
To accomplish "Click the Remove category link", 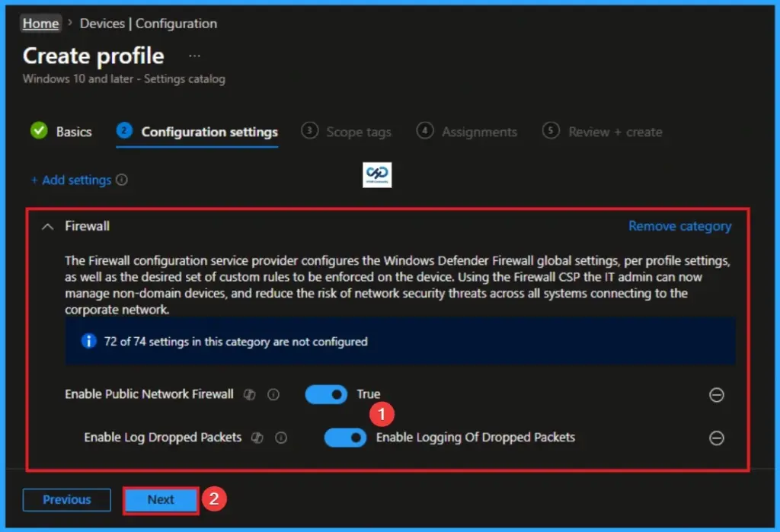I will (680, 225).
